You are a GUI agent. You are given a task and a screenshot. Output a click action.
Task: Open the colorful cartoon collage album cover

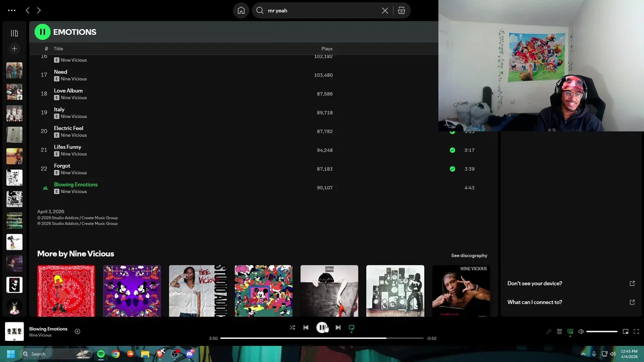pyautogui.click(x=264, y=291)
